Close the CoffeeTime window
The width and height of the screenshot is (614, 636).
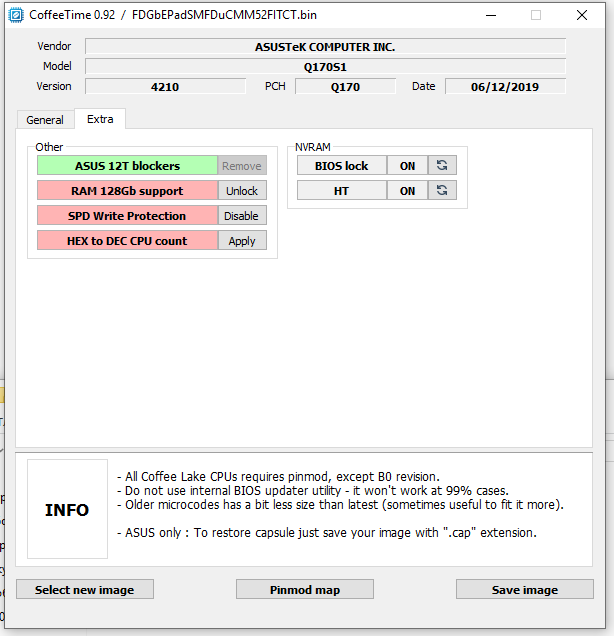pos(582,15)
